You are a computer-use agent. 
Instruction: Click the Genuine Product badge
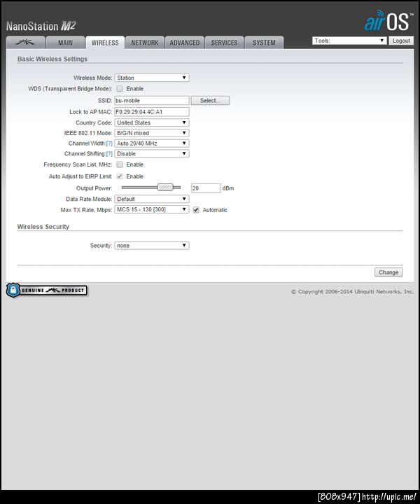tap(47, 290)
